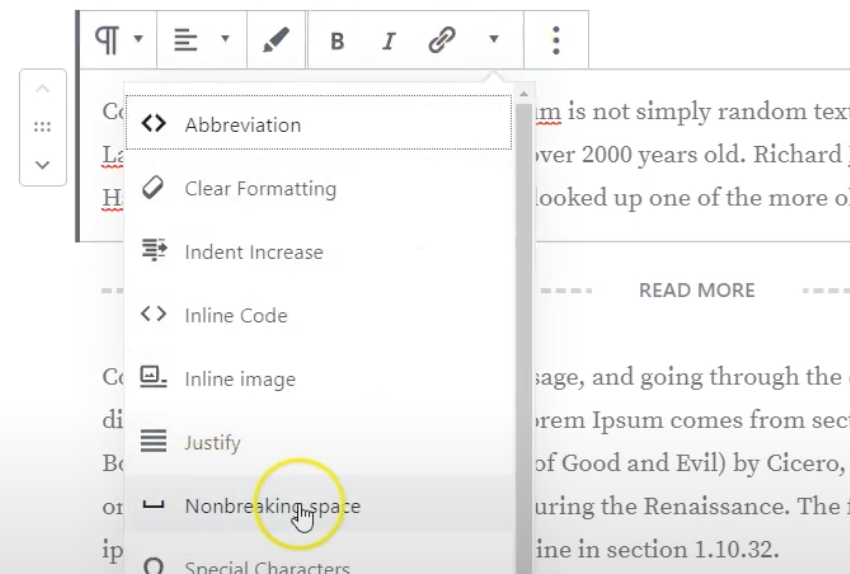The image size is (850, 574).
Task: Click the READ MORE divider text
Action: tap(697, 291)
